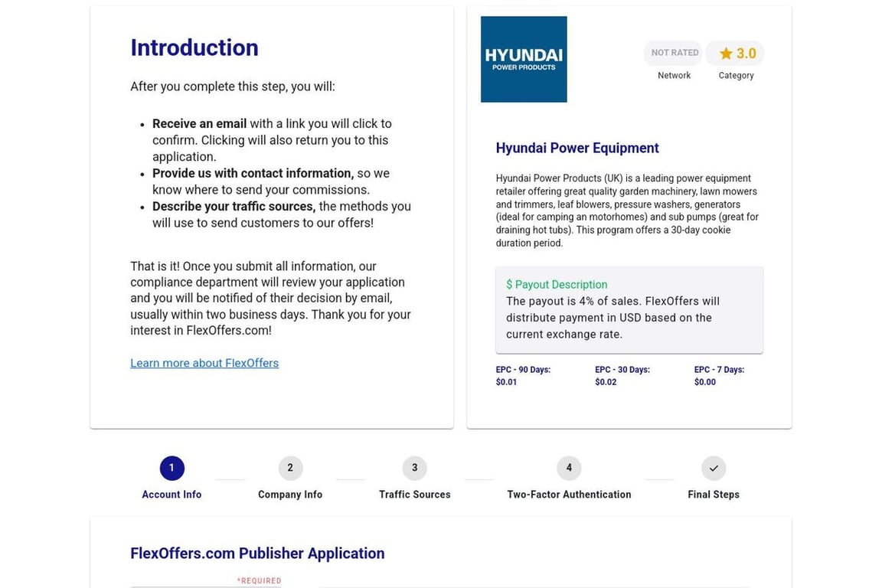Click the *REQUIRED label text

click(x=260, y=580)
